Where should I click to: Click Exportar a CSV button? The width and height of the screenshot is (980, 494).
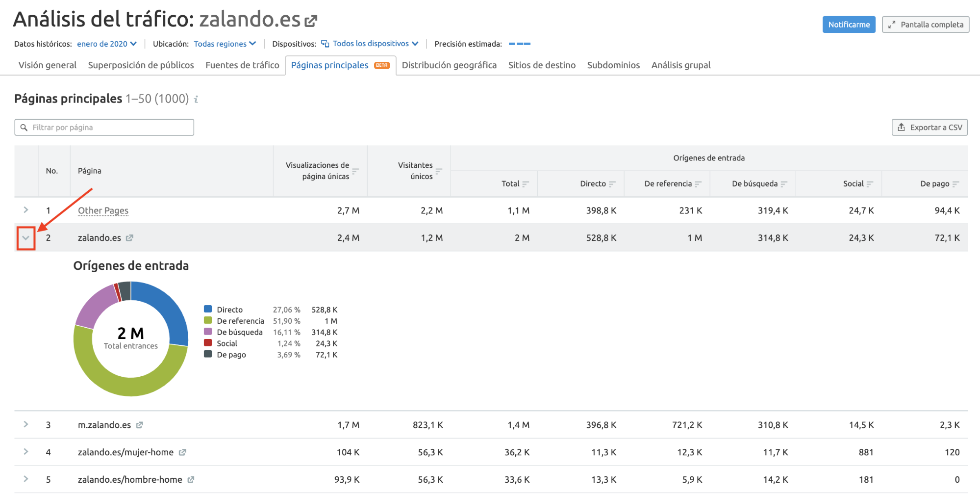(x=930, y=128)
